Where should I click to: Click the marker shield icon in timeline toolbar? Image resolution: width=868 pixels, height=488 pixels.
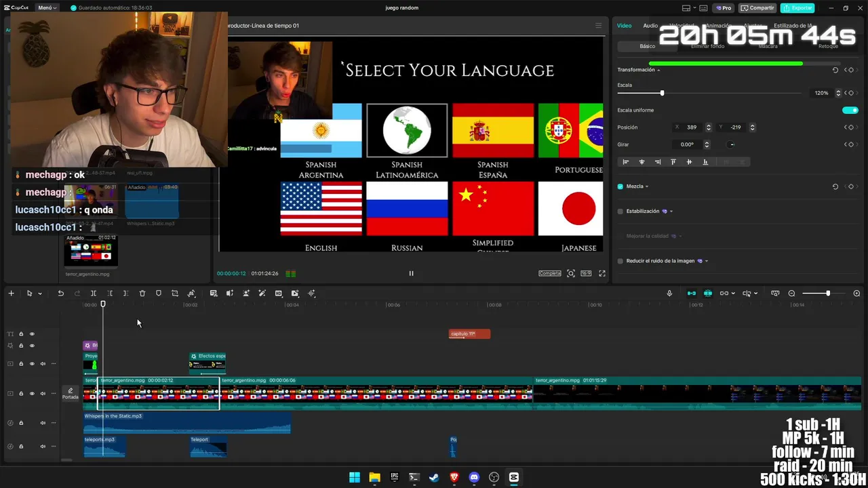(159, 293)
